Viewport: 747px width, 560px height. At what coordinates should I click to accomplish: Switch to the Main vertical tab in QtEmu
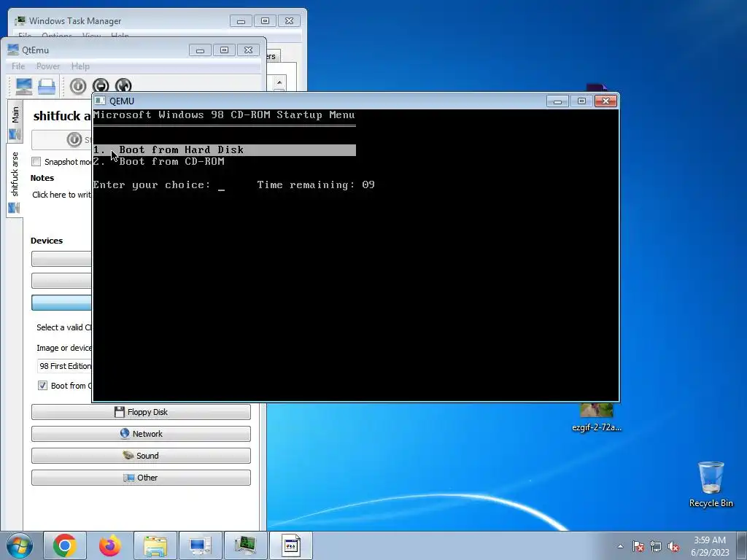(x=15, y=122)
